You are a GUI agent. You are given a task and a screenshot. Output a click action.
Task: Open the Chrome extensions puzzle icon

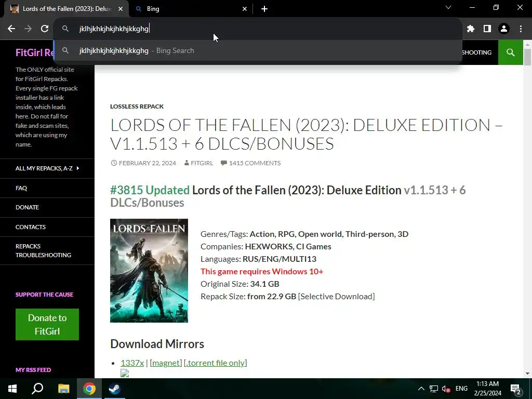pos(471,29)
